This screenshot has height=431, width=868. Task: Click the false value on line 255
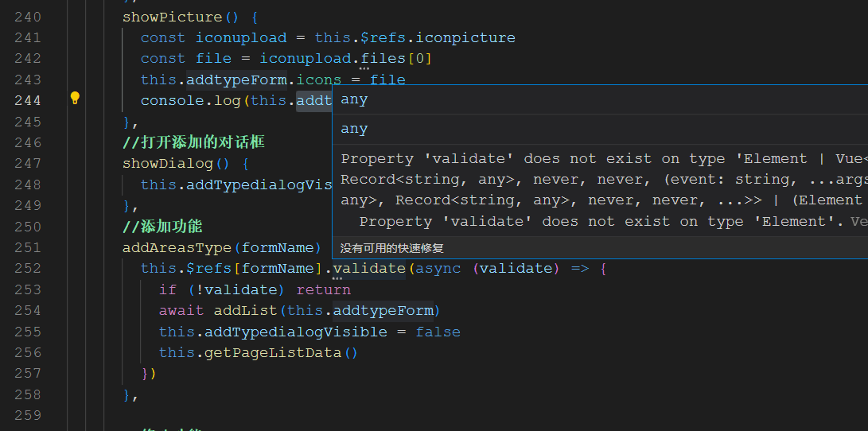pyautogui.click(x=438, y=332)
